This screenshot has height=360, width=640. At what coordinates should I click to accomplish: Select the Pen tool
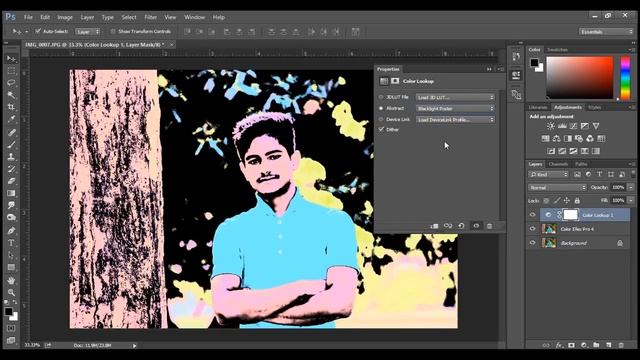(11, 231)
